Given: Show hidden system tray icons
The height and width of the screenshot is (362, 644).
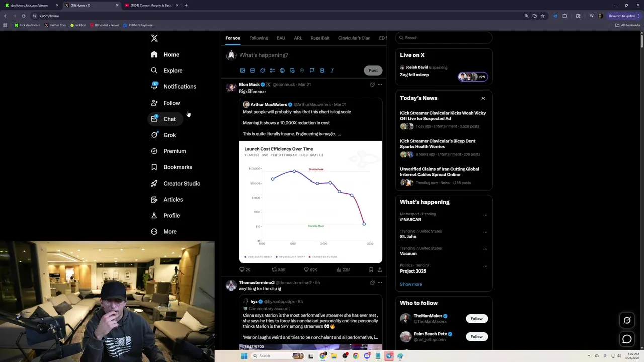Looking at the screenshot, I should click(589, 356).
